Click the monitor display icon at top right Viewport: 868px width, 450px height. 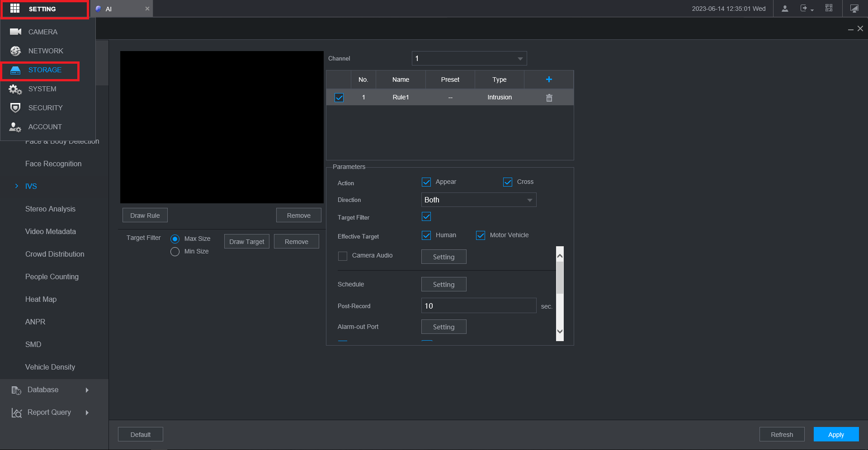coord(854,9)
